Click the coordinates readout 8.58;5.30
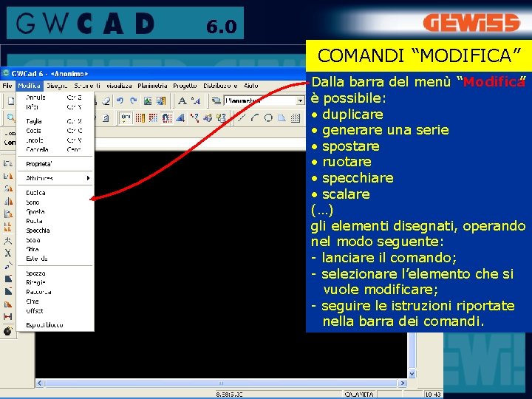532x399 pixels. [229, 395]
